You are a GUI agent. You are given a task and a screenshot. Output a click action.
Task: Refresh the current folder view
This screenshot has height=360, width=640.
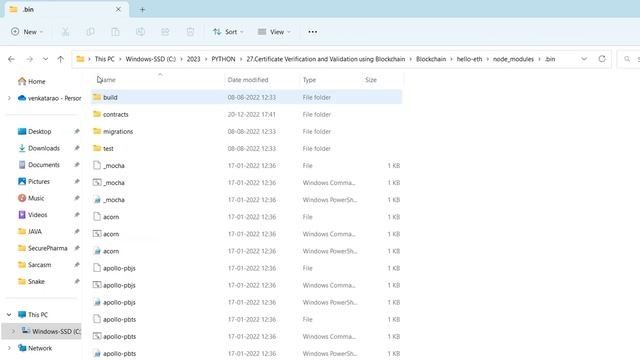click(602, 59)
